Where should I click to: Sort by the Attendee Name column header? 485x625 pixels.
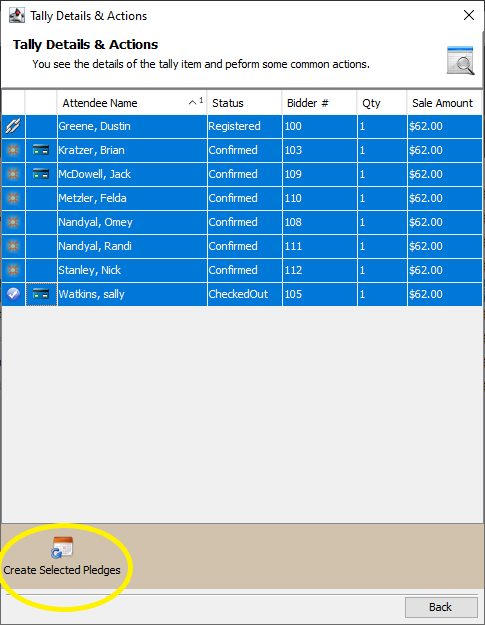pyautogui.click(x=132, y=103)
